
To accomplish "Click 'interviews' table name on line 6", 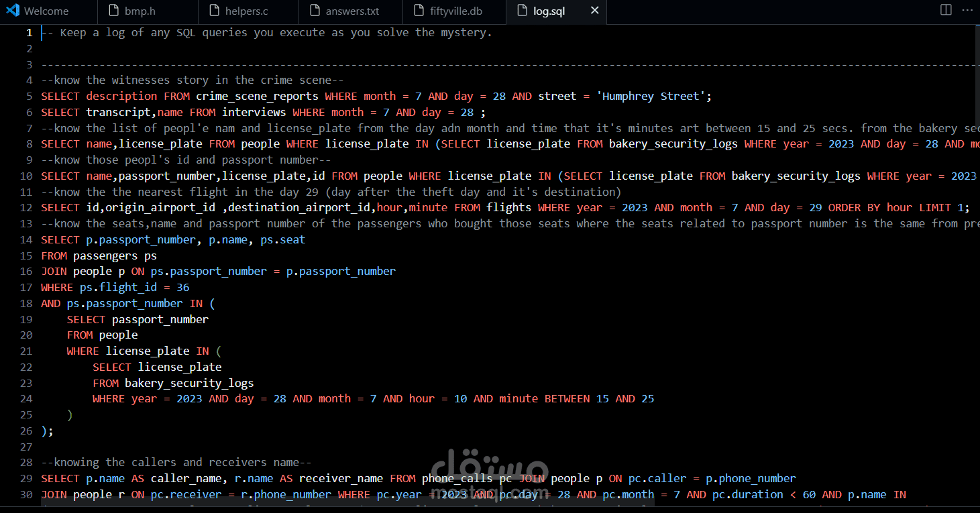I will click(x=254, y=112).
